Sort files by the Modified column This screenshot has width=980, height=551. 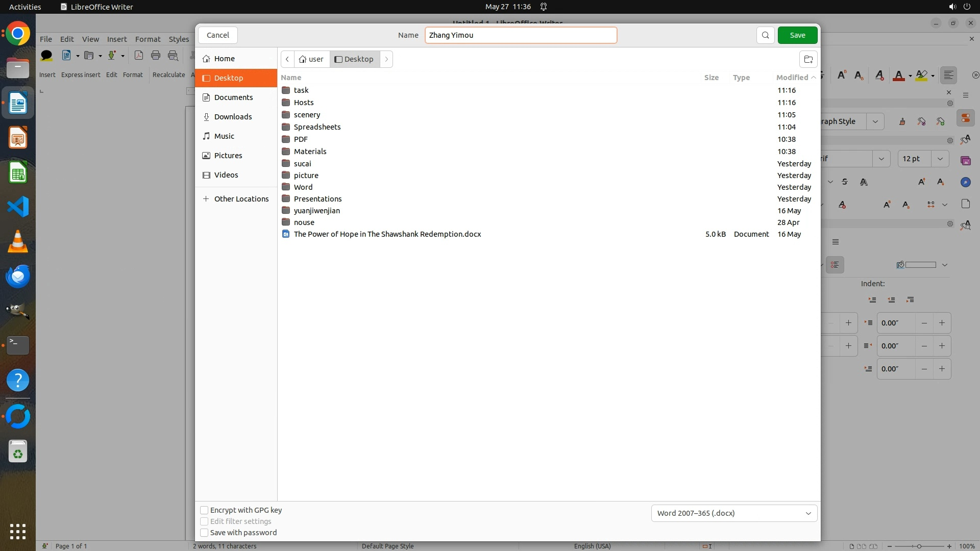pyautogui.click(x=792, y=78)
